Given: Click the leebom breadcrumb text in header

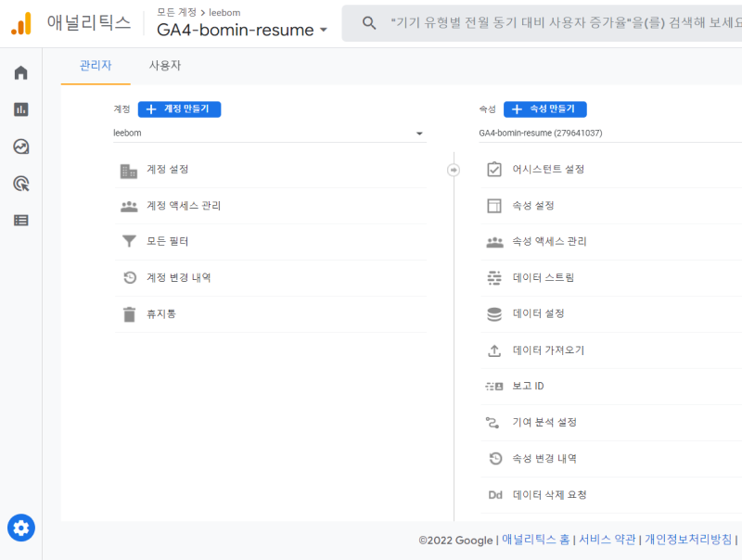Looking at the screenshot, I should (224, 13).
